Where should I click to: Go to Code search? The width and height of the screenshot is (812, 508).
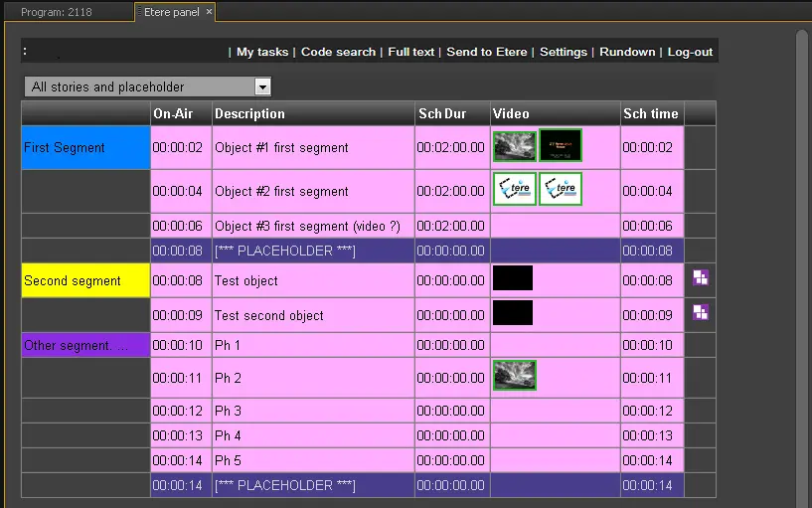[338, 52]
